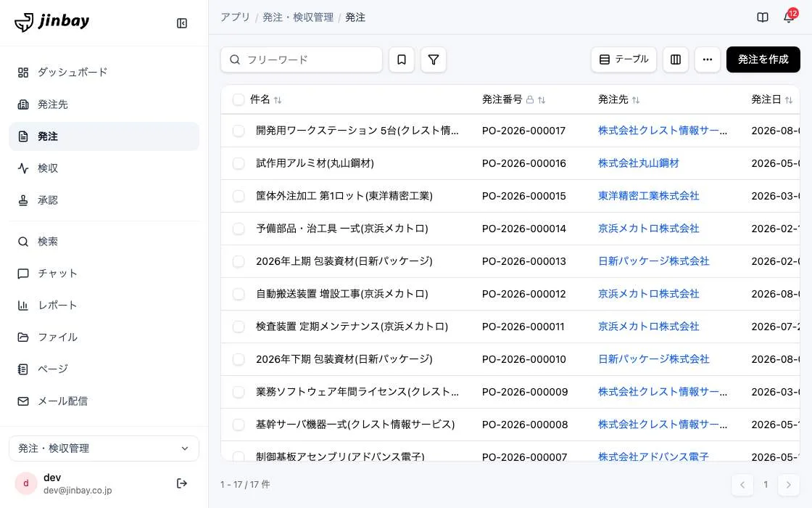Click the アプリ breadcrumb
Image resolution: width=812 pixels, height=508 pixels.
(x=235, y=17)
